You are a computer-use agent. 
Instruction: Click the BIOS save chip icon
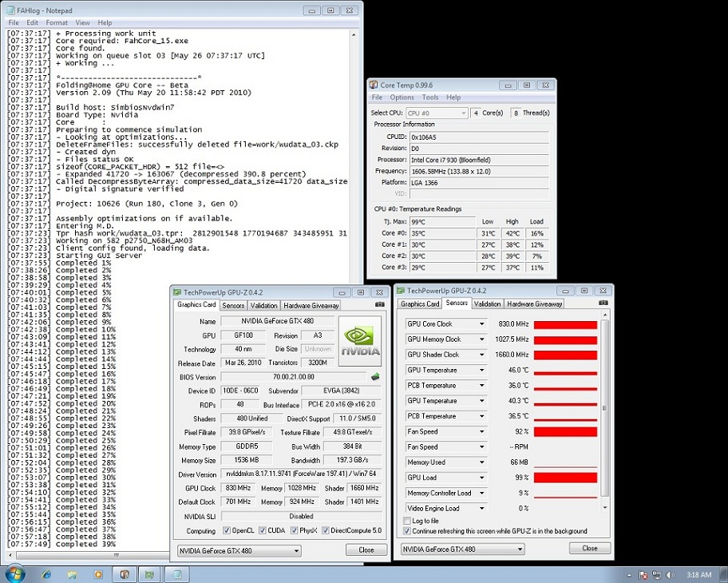(x=375, y=376)
